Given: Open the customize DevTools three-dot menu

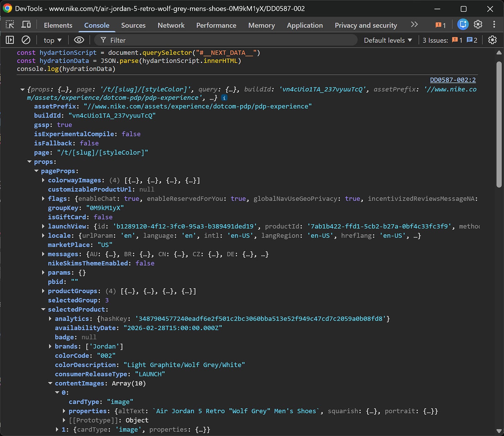Looking at the screenshot, I should (x=494, y=25).
